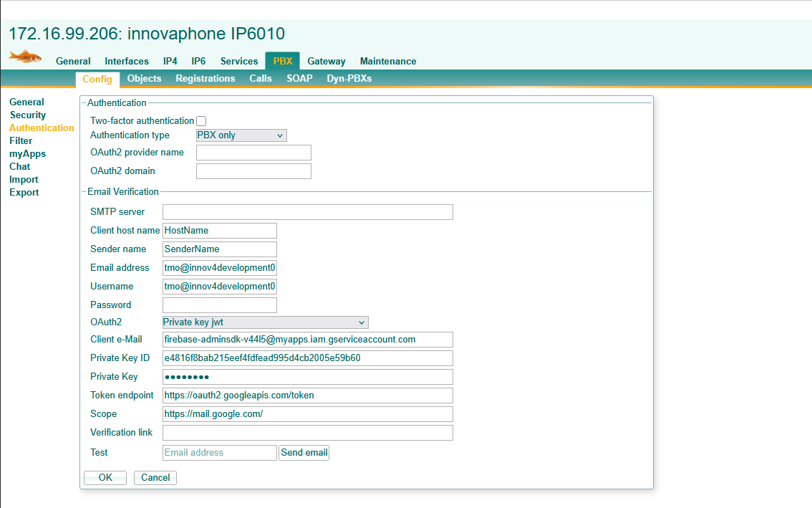This screenshot has width=812, height=508.
Task: Enable the Two-factor authentication checkbox
Action: [x=201, y=121]
